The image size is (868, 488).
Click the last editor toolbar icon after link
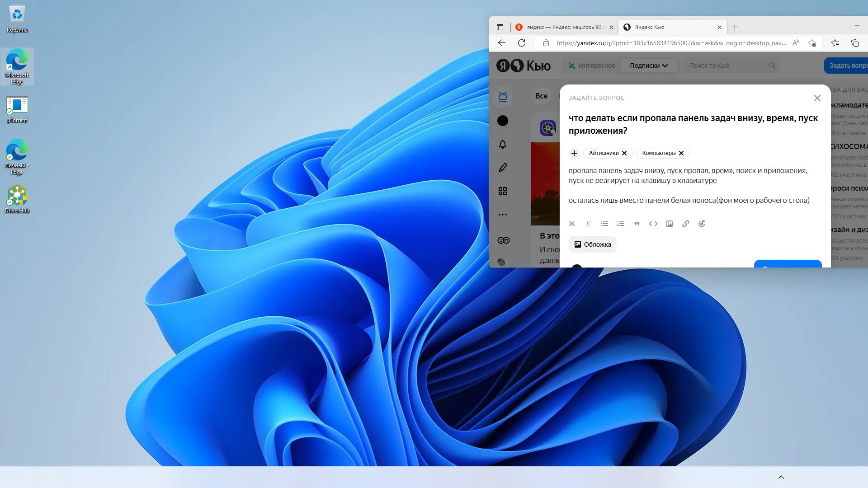point(702,224)
